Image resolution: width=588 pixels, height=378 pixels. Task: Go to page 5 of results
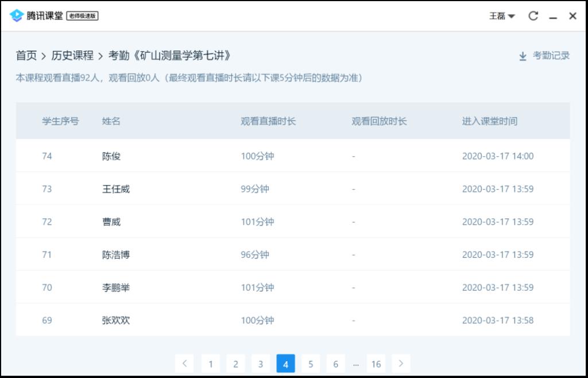(311, 364)
